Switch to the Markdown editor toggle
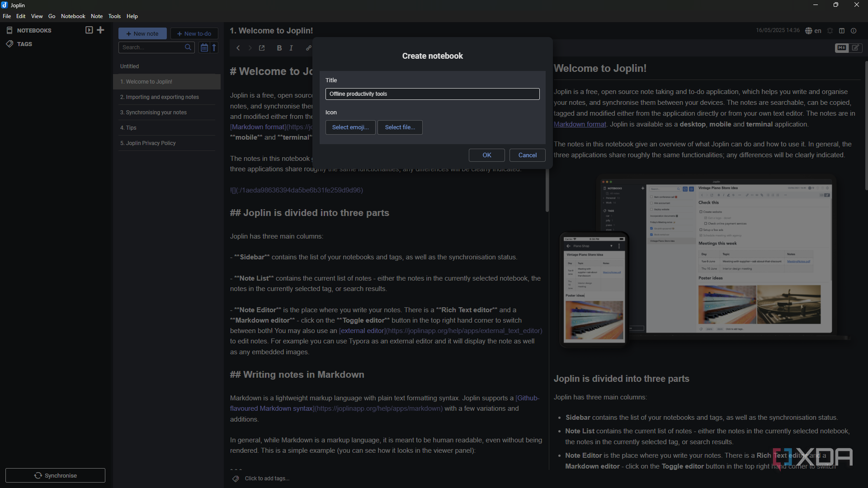The image size is (868, 488). tap(841, 48)
